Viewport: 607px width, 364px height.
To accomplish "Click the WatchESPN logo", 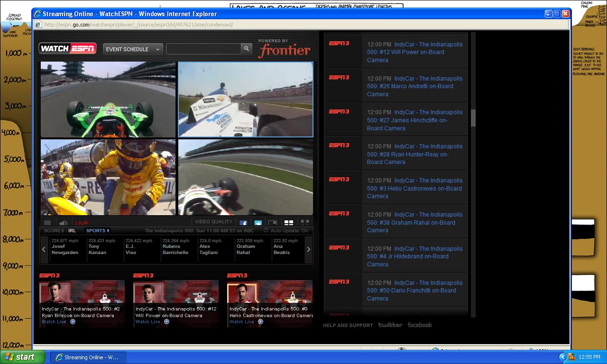I will point(68,48).
